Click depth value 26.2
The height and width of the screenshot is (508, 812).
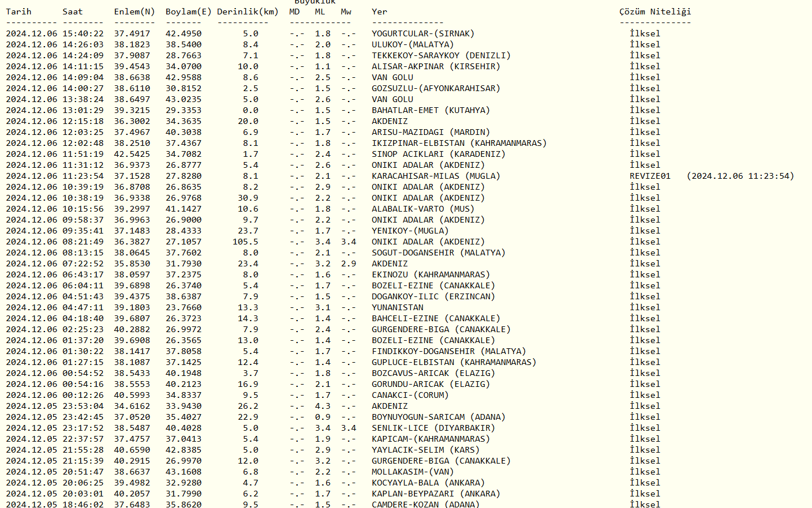(248, 406)
